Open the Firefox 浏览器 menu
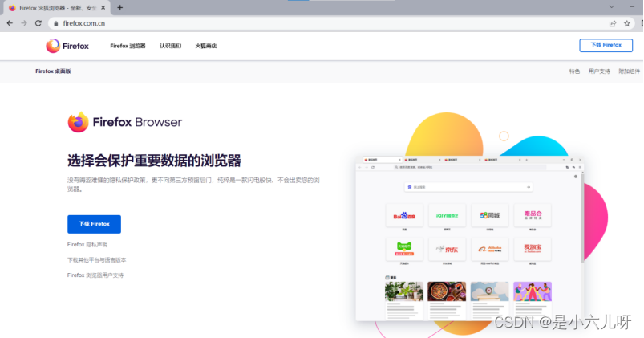This screenshot has width=644, height=338. 128,46
